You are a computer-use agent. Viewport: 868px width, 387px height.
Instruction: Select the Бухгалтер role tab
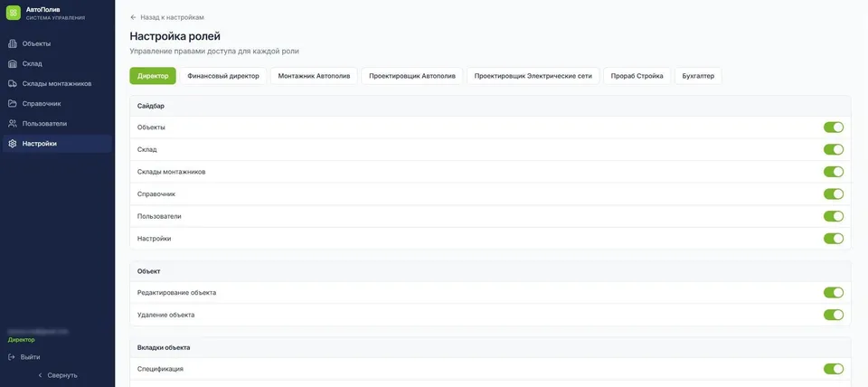click(x=698, y=76)
